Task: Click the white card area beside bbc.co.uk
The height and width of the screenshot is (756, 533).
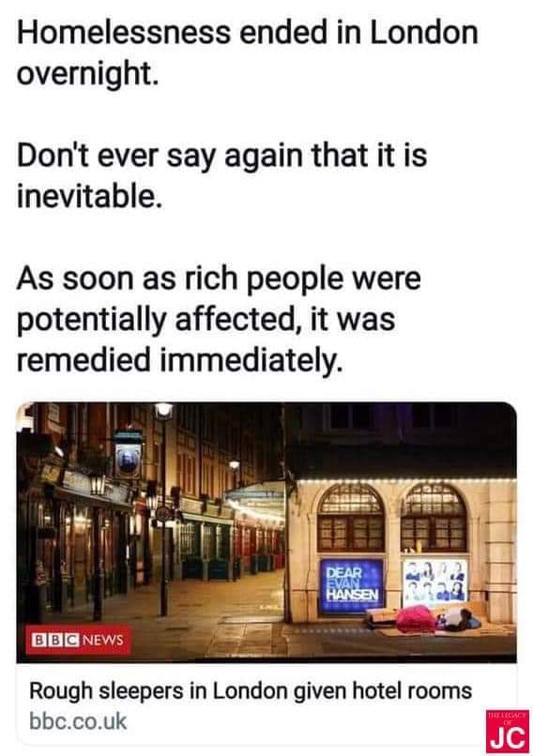Action: click(x=304, y=721)
